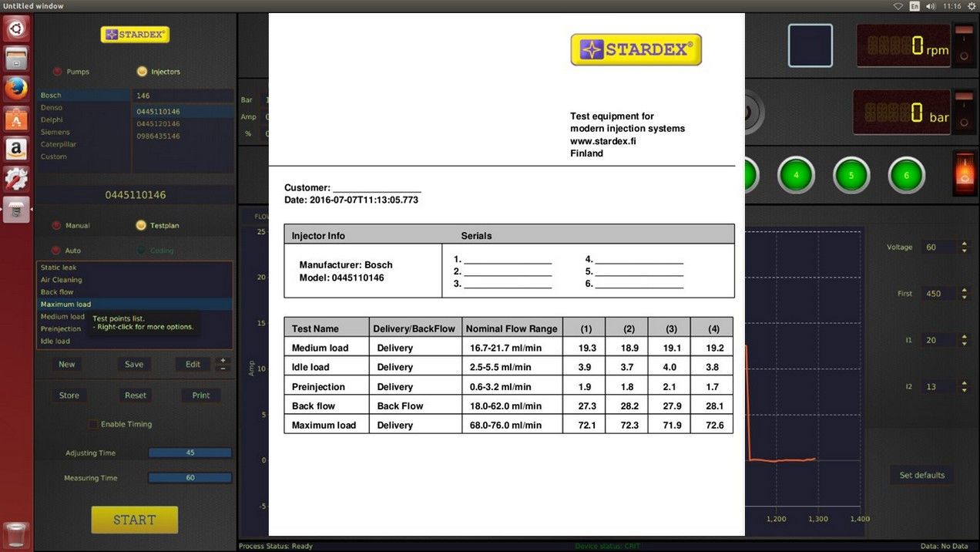
Task: Click the Adjusting Time bar showing 45
Action: 190,453
